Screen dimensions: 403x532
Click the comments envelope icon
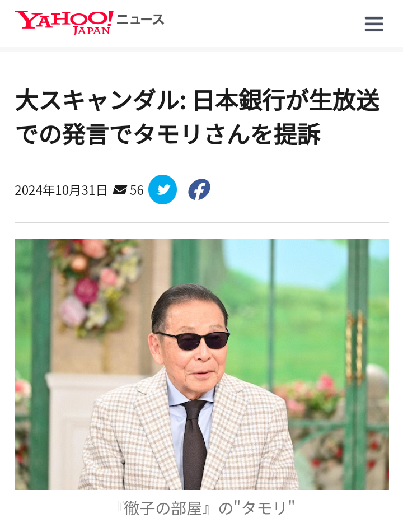(x=120, y=190)
